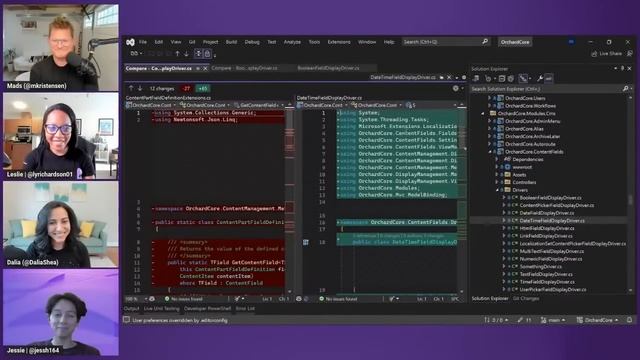
Task: Click the Visual Studio logo icon
Action: click(130, 42)
